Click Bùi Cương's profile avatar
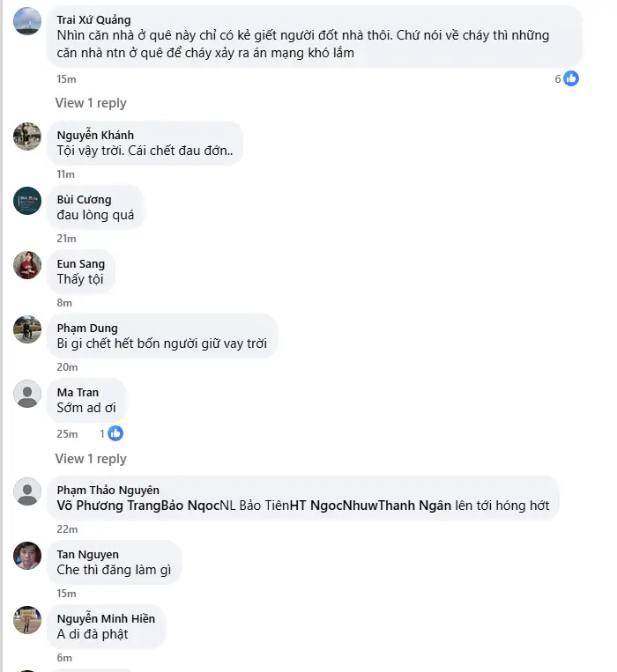 pyautogui.click(x=27, y=201)
